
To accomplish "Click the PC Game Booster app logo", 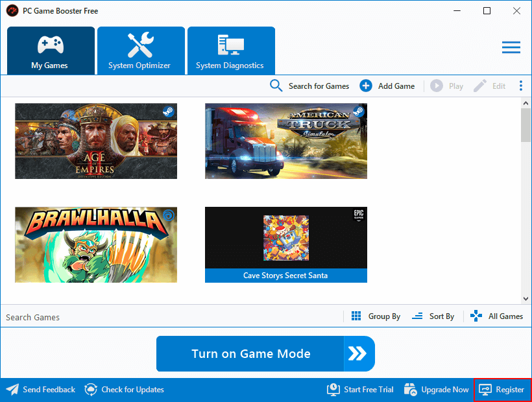I will 12,11.
